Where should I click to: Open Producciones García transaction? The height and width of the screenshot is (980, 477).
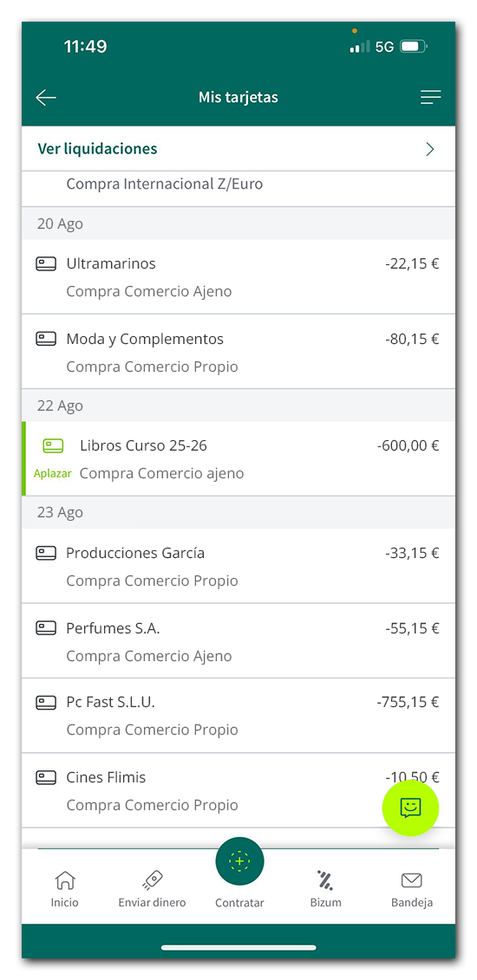(238, 566)
